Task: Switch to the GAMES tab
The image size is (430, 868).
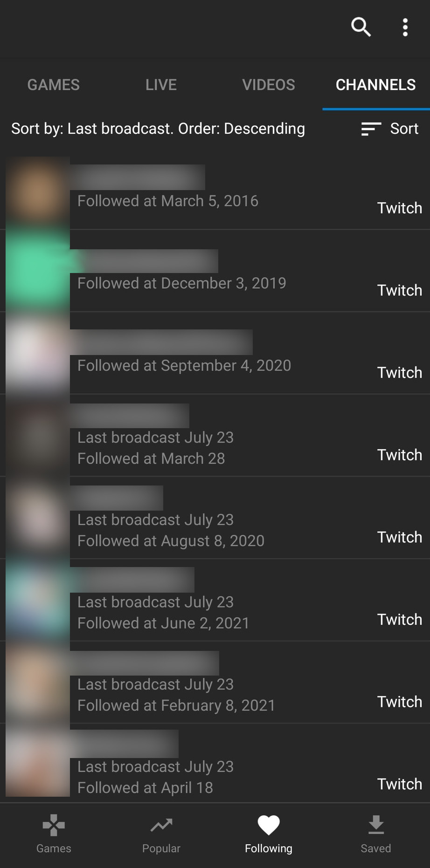Action: (x=53, y=85)
